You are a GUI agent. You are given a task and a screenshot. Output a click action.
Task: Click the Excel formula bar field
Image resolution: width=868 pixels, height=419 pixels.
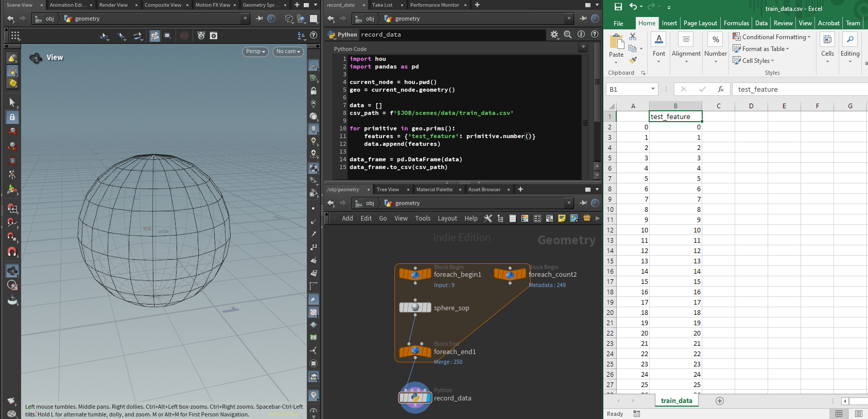(800, 89)
